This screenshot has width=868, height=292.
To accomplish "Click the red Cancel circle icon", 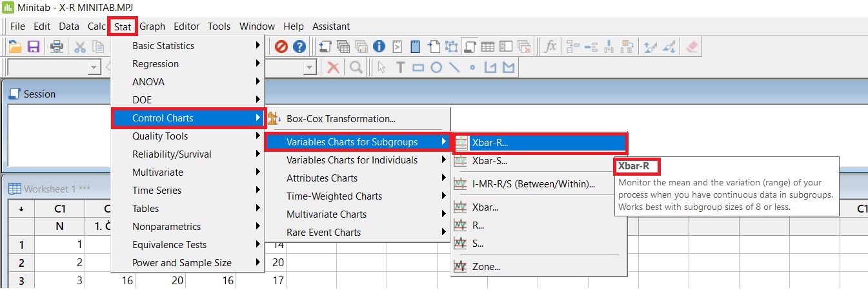I will 281,47.
